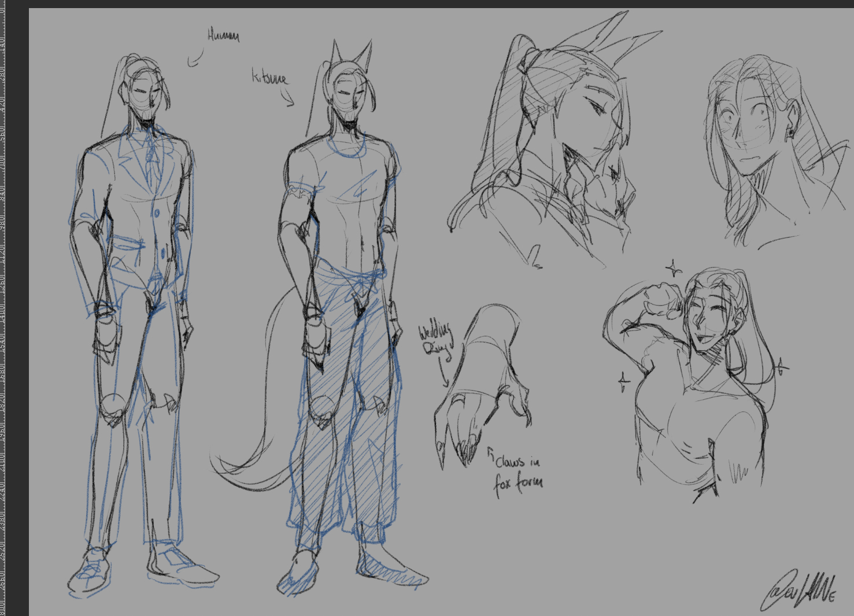Click the sparkle above the laughing character
The height and width of the screenshot is (616, 854).
click(x=673, y=269)
